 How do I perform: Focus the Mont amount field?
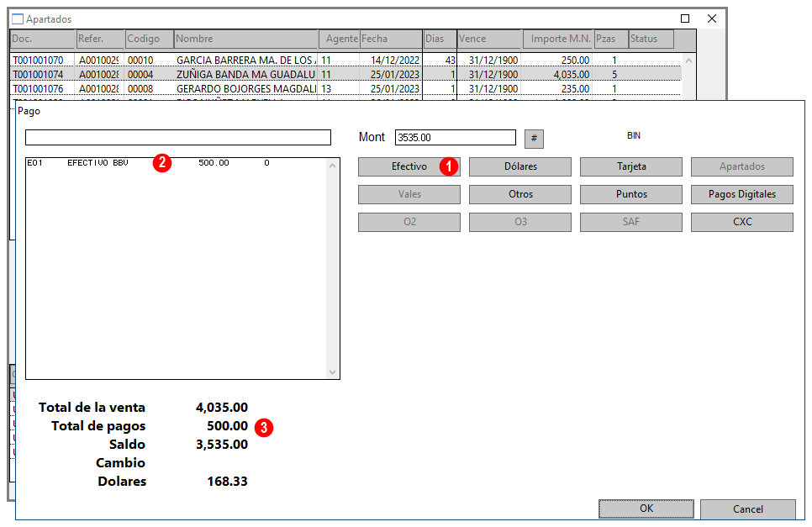point(456,137)
